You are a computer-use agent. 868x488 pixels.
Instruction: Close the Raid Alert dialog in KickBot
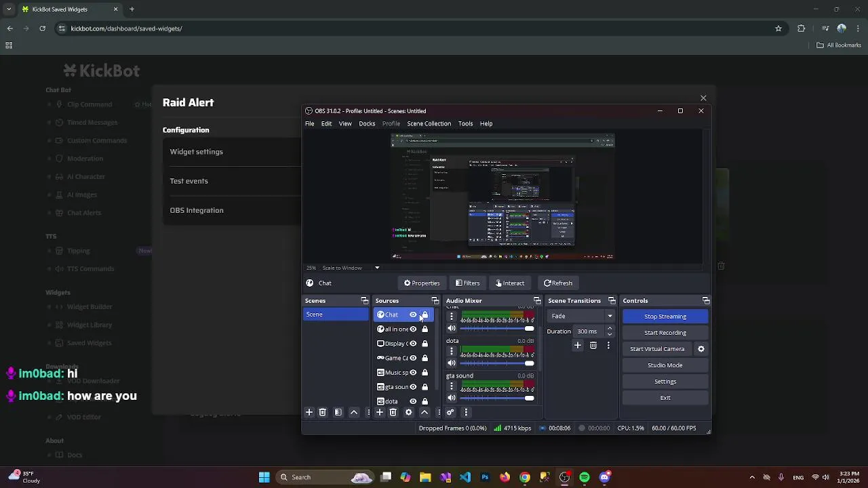tap(703, 98)
